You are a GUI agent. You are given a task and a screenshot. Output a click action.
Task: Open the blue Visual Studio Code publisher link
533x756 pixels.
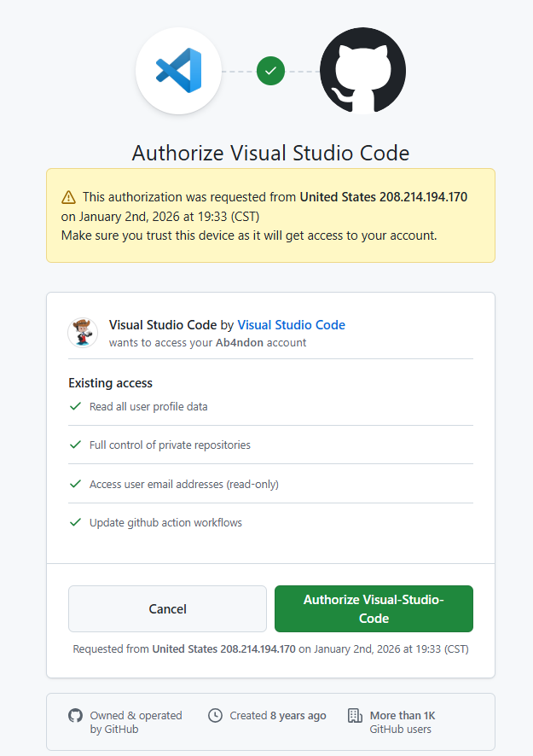(x=291, y=325)
